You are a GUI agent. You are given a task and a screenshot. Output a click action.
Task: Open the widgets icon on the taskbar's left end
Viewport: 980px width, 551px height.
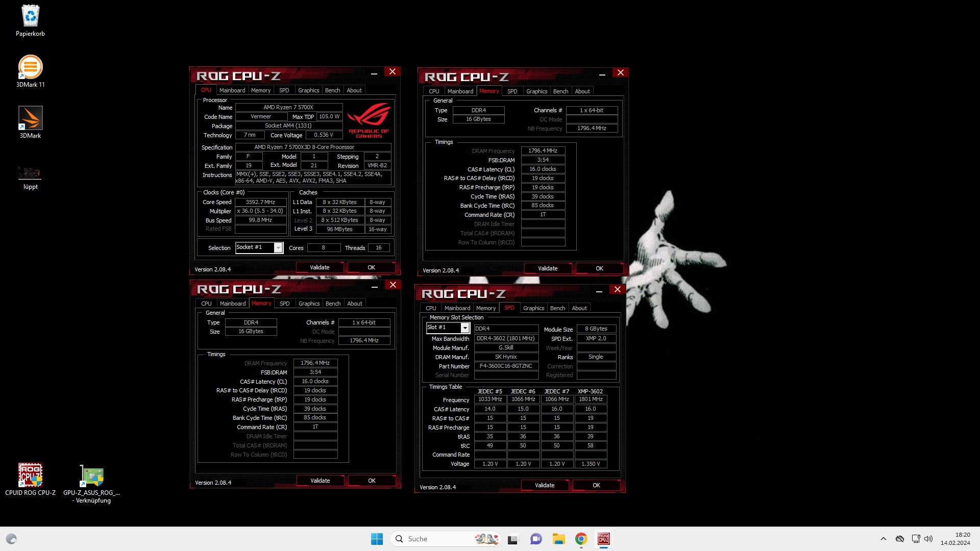11,539
